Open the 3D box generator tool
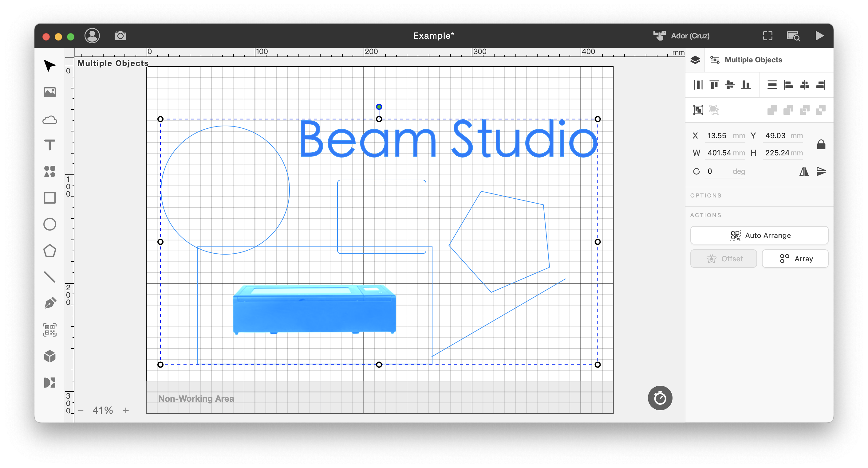The width and height of the screenshot is (868, 468). tap(49, 356)
